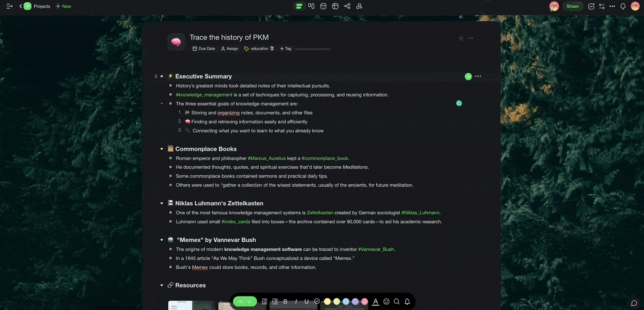Image resolution: width=644 pixels, height=310 pixels.
Task: Select the pink highlight color swatch
Action: pyautogui.click(x=364, y=301)
